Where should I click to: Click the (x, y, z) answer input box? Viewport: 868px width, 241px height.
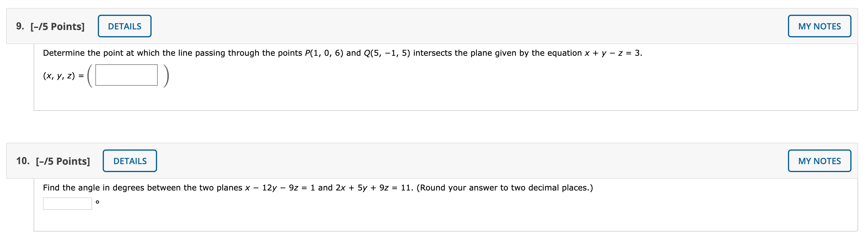[126, 75]
